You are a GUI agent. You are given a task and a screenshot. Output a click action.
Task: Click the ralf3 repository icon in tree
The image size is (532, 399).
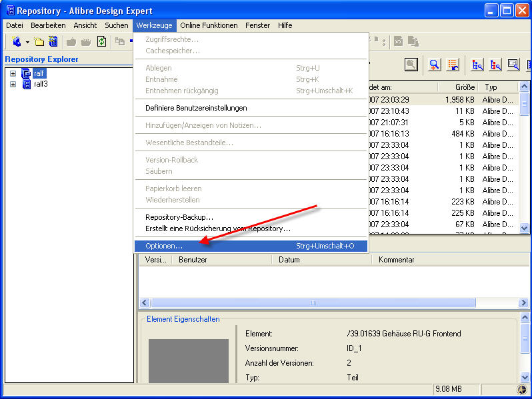click(27, 84)
